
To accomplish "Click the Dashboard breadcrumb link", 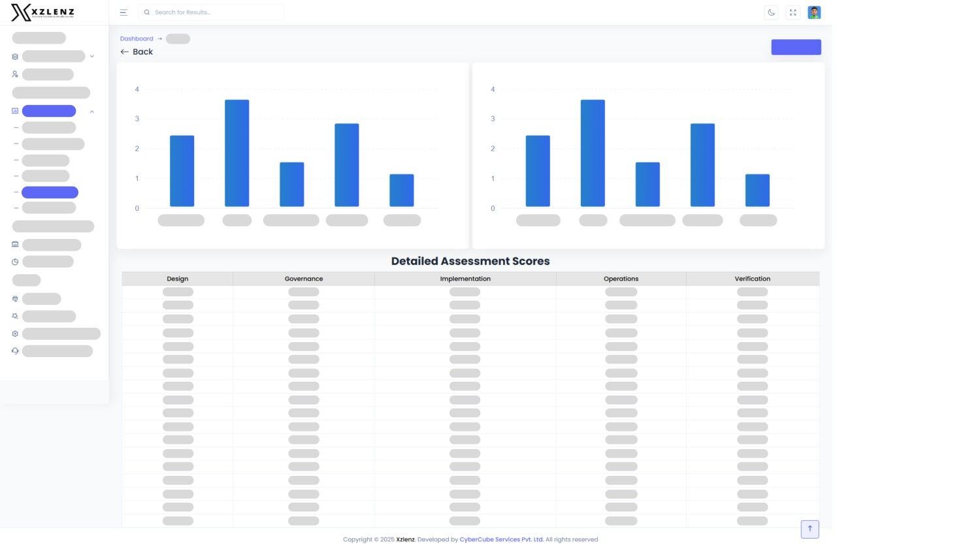I will 137,39.
